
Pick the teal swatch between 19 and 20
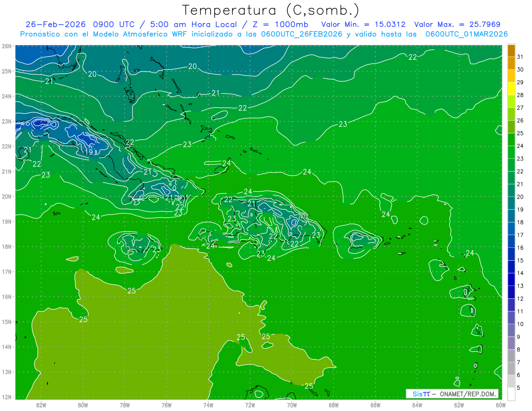pyautogui.click(x=512, y=203)
